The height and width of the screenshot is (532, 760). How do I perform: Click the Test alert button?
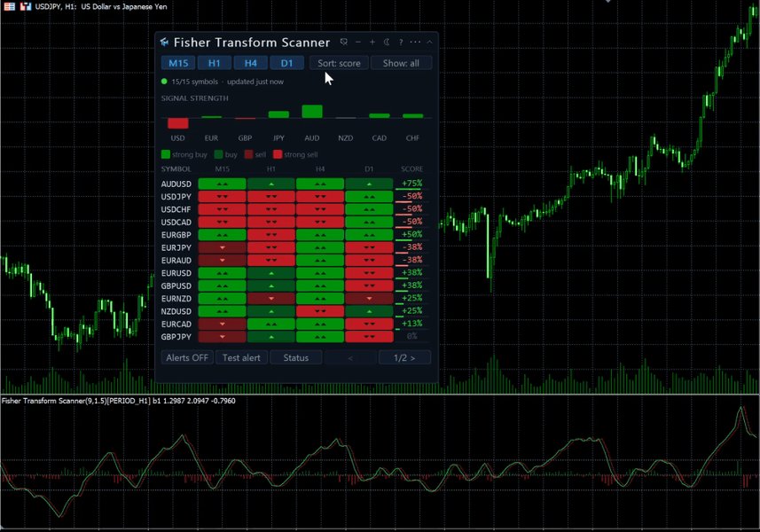tap(241, 357)
